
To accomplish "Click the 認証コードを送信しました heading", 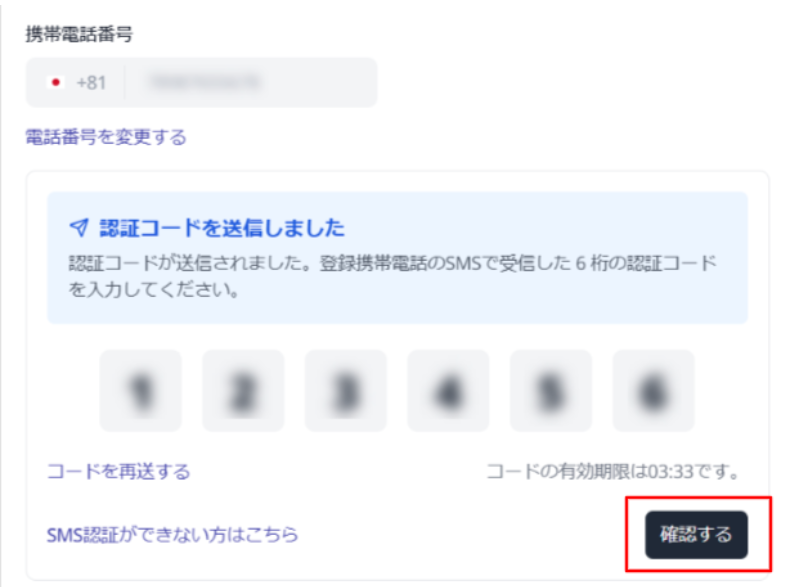I will [222, 228].
